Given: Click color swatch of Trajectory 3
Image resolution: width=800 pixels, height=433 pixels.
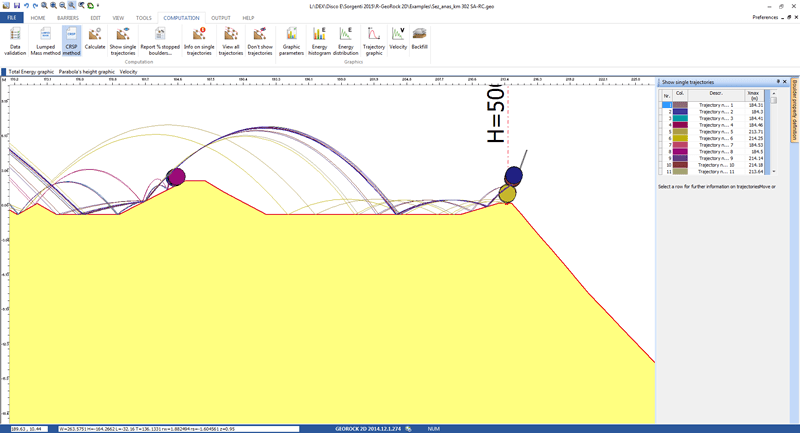Looking at the screenshot, I should [x=680, y=118].
